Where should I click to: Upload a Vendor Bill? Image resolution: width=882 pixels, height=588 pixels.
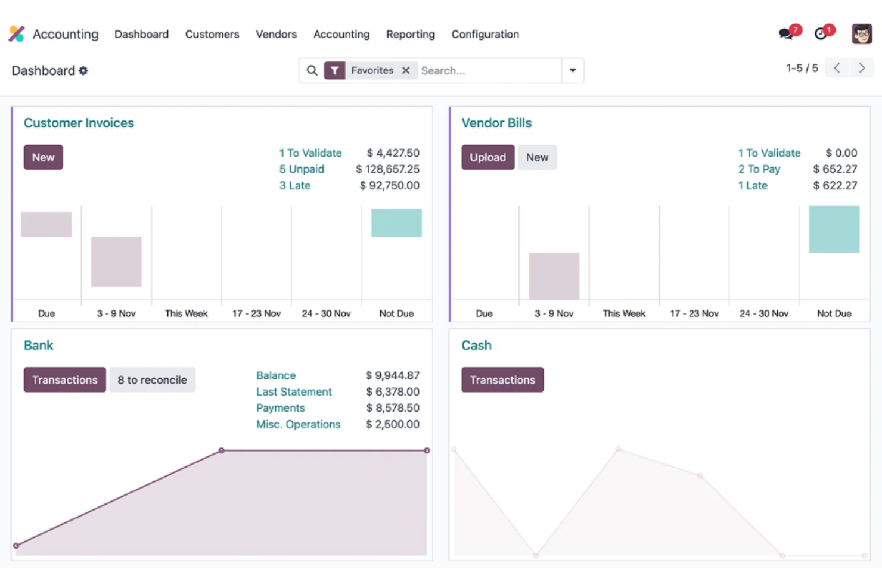coord(487,157)
